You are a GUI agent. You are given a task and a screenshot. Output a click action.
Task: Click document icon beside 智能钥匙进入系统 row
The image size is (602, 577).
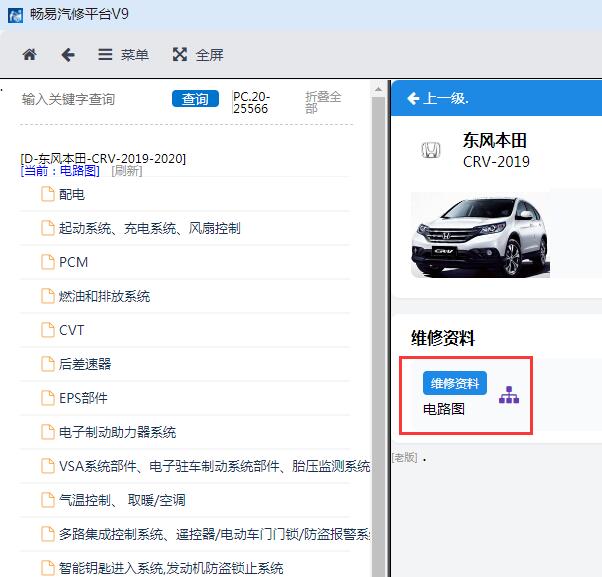coord(48,568)
